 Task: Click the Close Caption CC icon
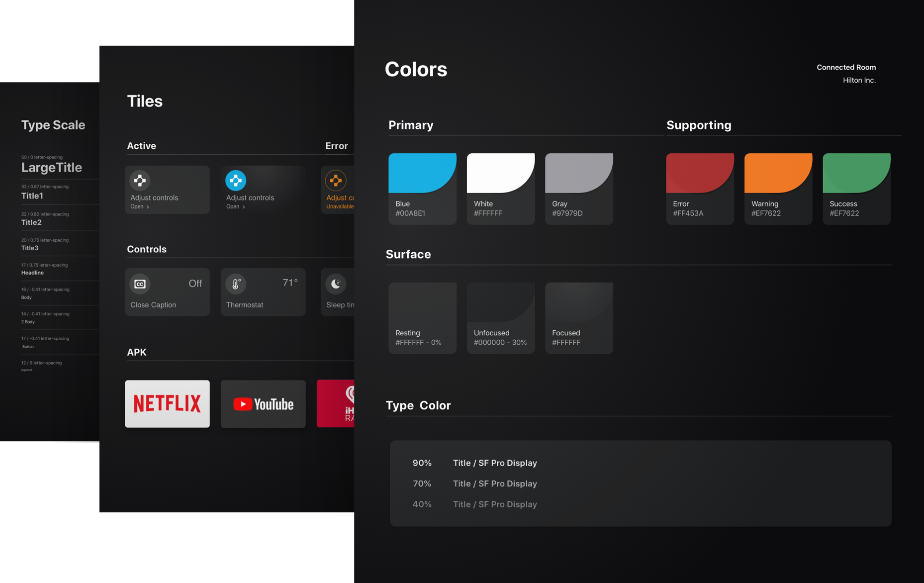click(x=140, y=284)
